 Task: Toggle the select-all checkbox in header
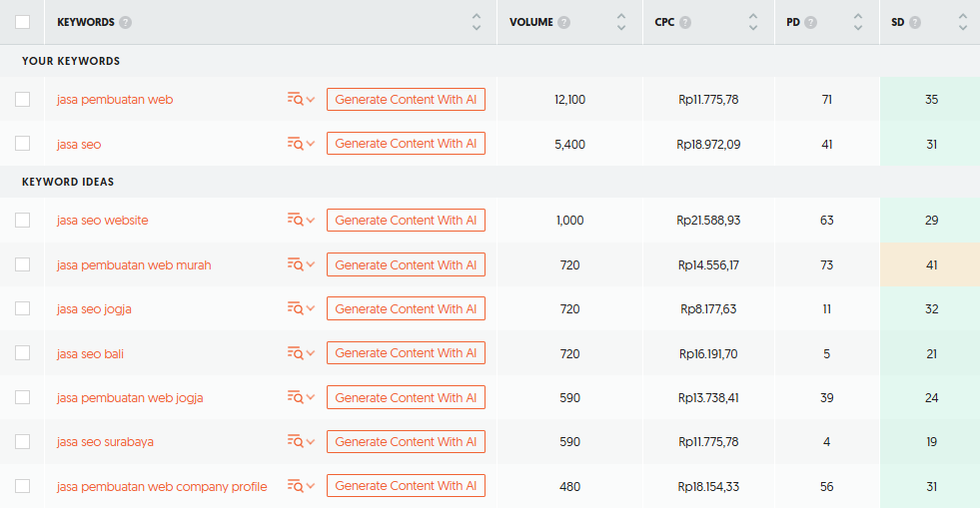22,22
